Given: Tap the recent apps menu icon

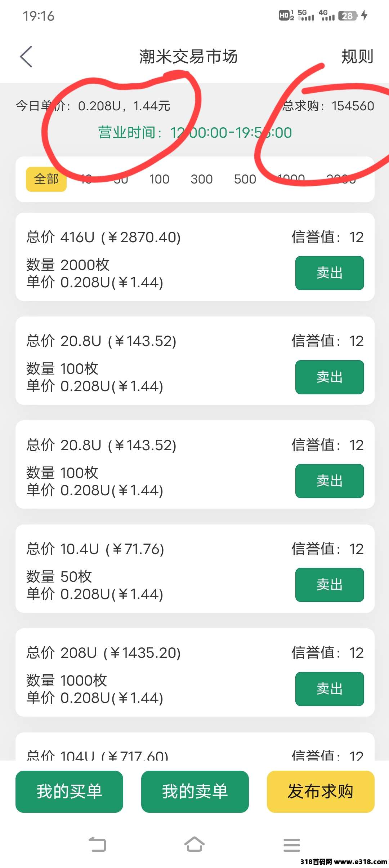Looking at the screenshot, I should pos(291,845).
